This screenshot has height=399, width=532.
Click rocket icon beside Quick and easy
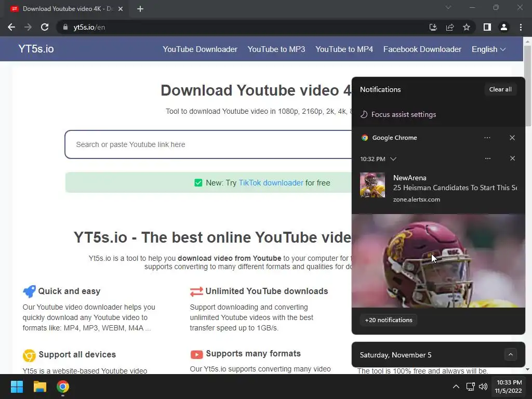29,291
